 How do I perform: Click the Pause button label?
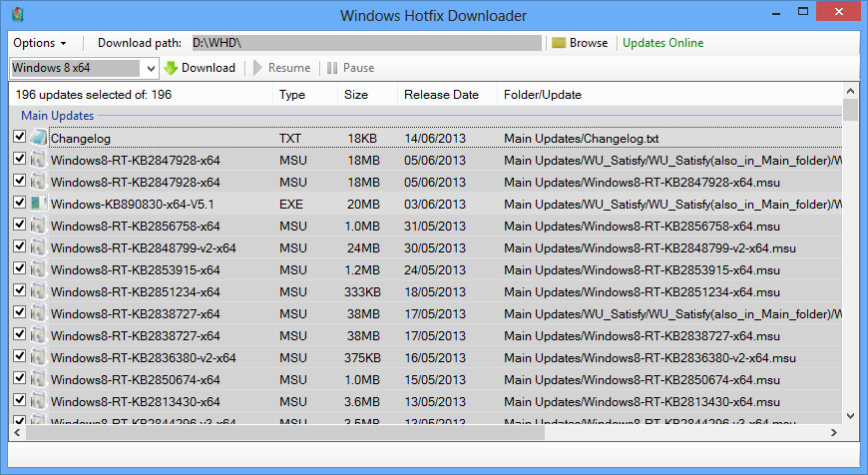tap(359, 68)
